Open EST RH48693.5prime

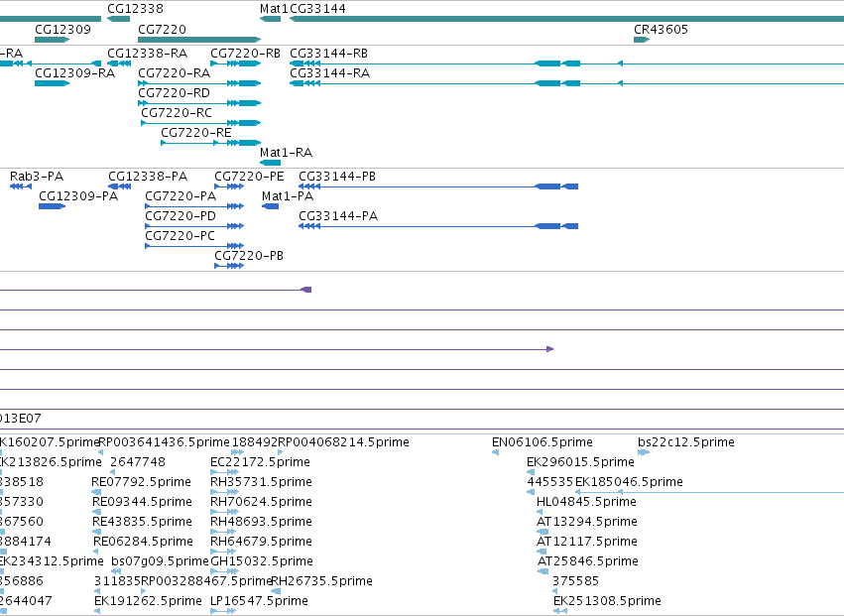point(261,521)
